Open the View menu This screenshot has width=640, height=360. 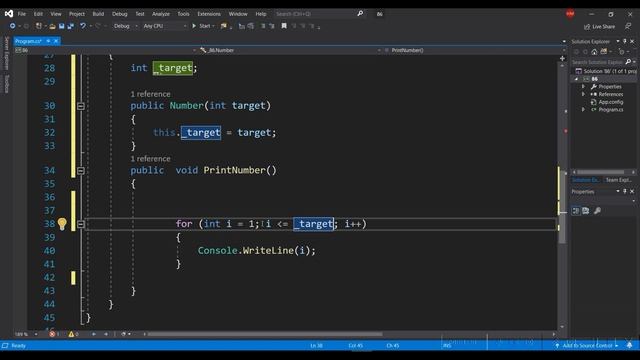pyautogui.click(x=56, y=14)
